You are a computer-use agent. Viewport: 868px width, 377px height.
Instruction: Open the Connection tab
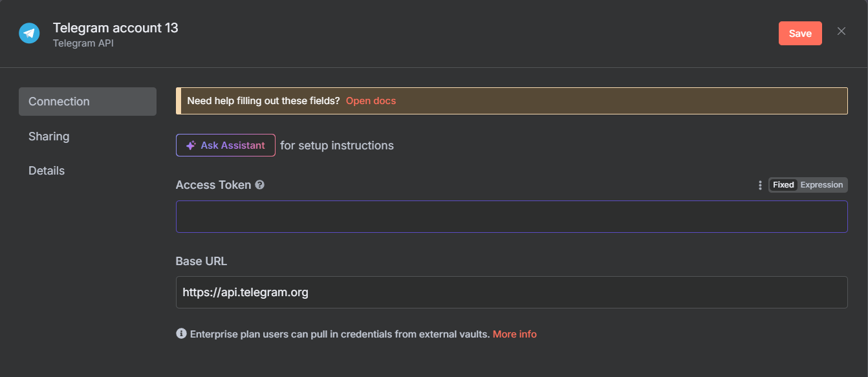[87, 102]
